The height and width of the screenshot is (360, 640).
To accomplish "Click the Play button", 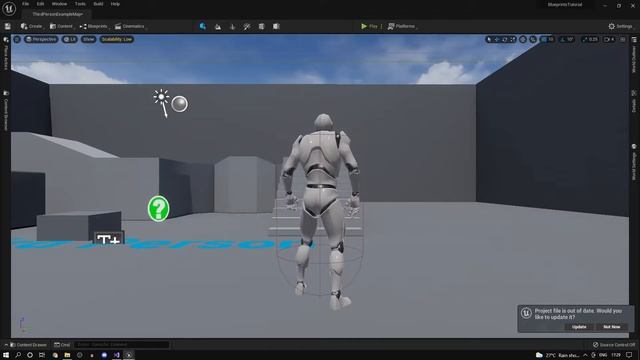I will [369, 27].
